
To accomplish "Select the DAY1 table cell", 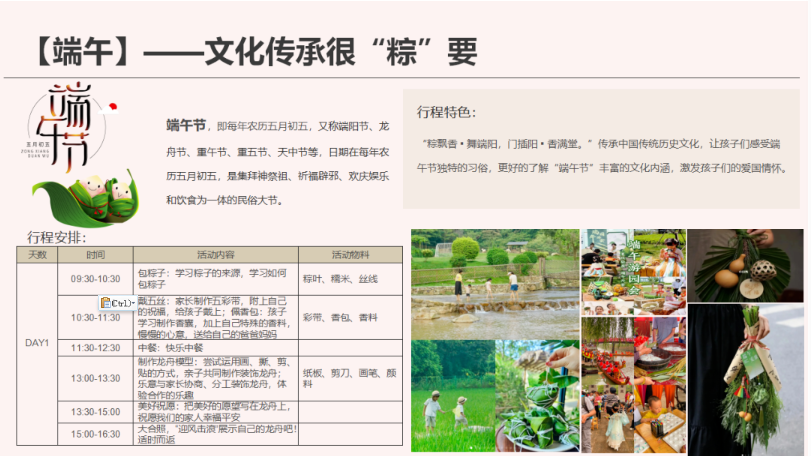I will (37, 343).
